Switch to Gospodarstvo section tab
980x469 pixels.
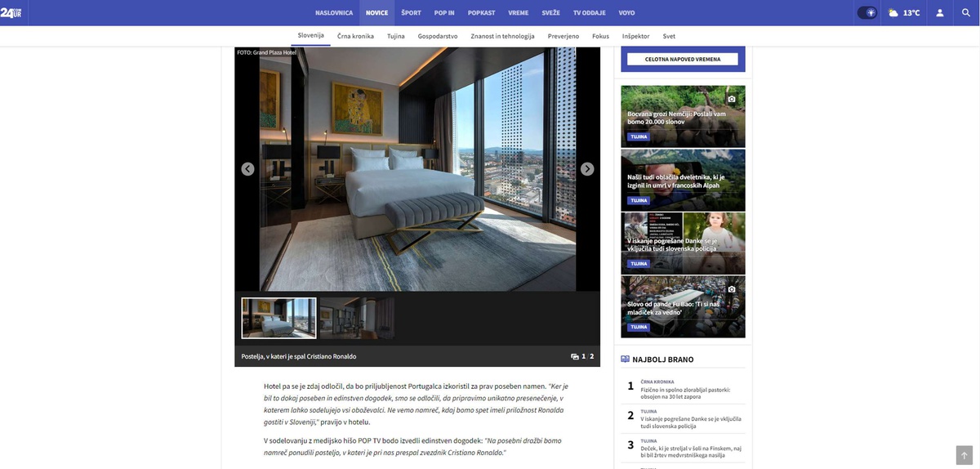[x=437, y=36]
